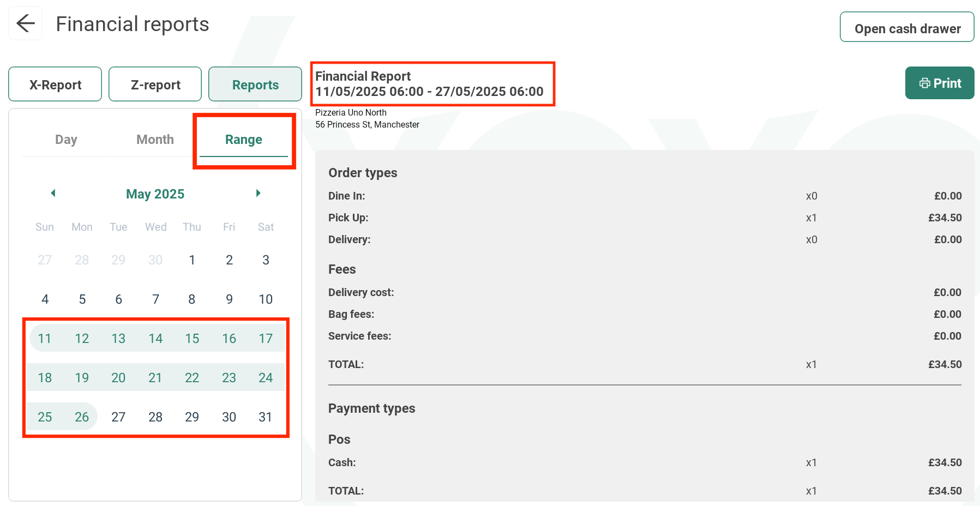The height and width of the screenshot is (506, 980).
Task: Select May 20 in the calendar
Action: click(x=118, y=378)
